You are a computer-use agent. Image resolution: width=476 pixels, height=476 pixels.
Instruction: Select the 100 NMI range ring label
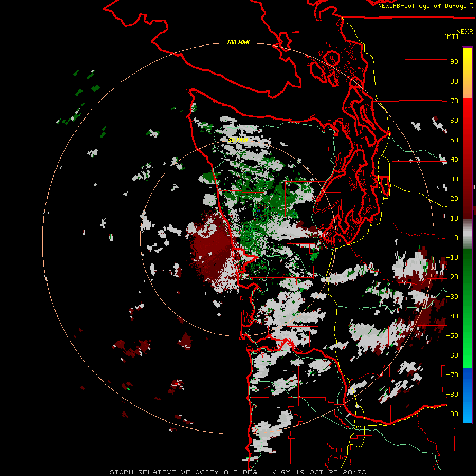[238, 42]
